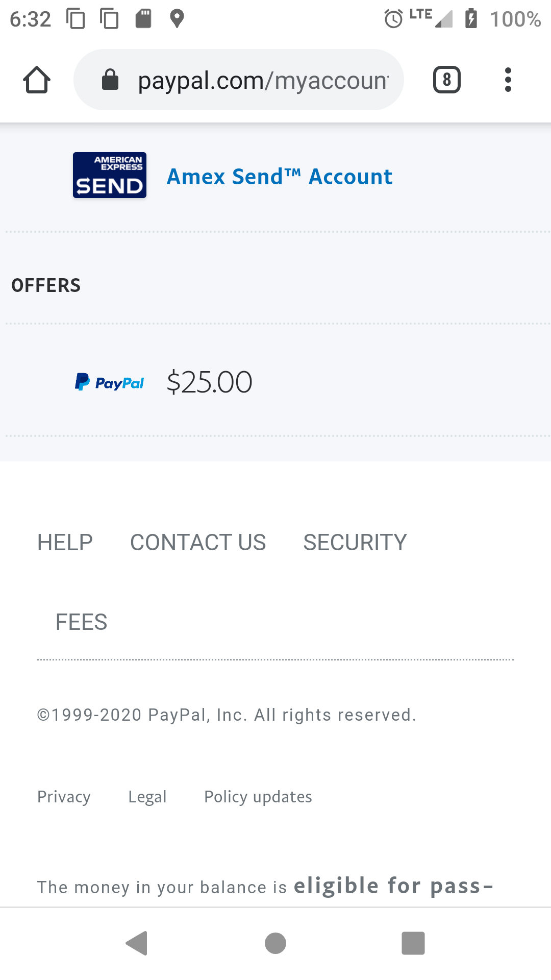Open the CONTACT US footer link
Viewport: 551px width, 980px height.
[198, 543]
